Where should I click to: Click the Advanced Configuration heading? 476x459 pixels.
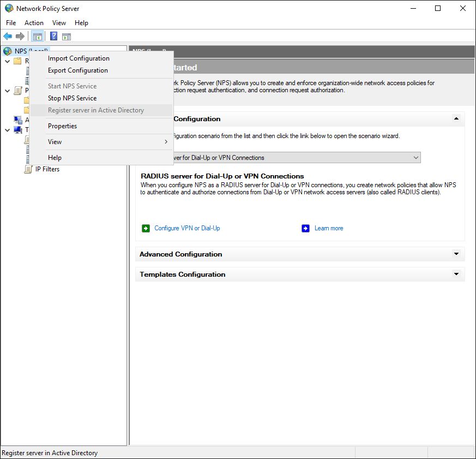pyautogui.click(x=181, y=254)
